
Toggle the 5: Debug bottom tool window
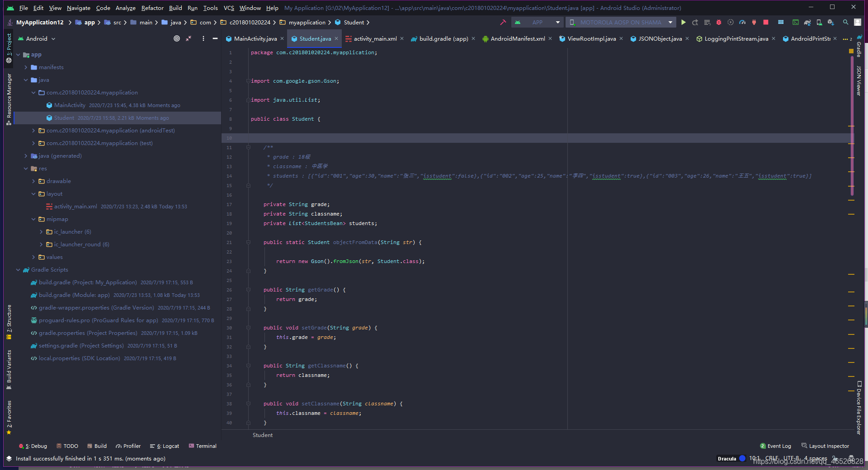tap(33, 446)
